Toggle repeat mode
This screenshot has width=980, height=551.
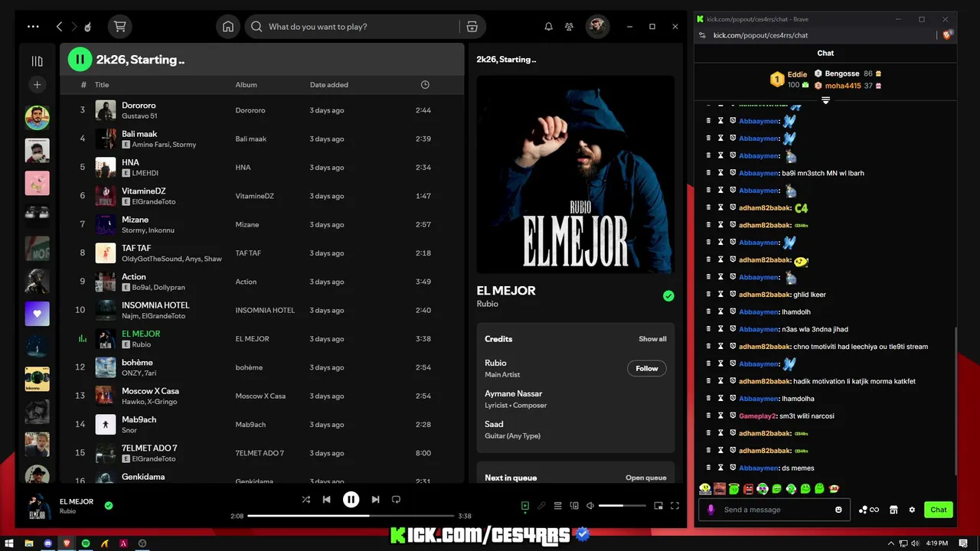point(396,500)
